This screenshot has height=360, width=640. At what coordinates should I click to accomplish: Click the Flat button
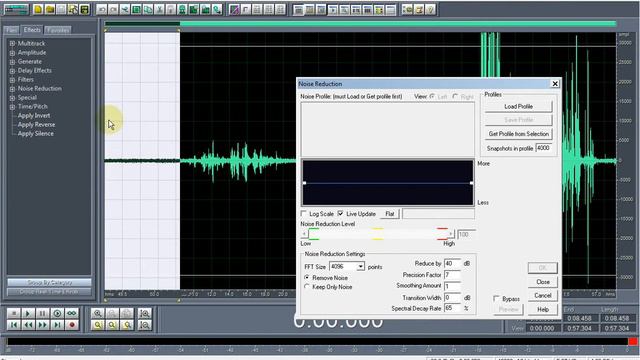point(390,214)
